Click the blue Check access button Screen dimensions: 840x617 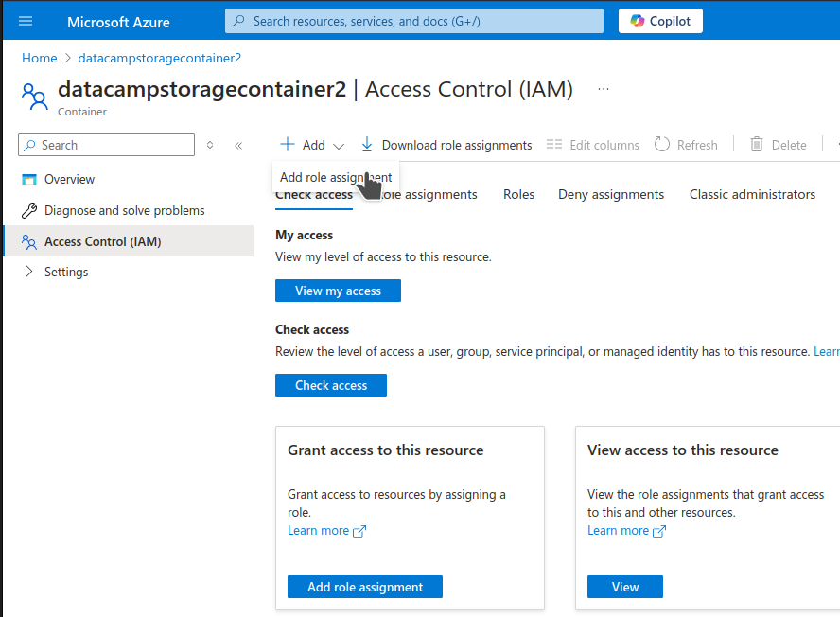pos(331,385)
